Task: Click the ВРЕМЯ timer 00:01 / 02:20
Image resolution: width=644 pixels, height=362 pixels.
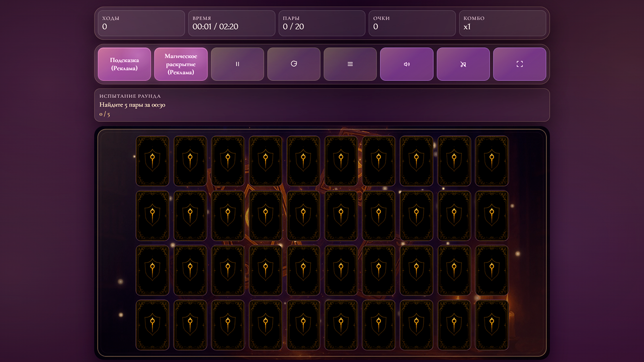Action: coord(231,23)
